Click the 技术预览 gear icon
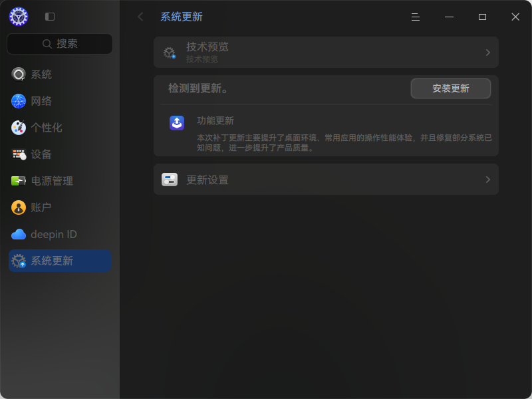The height and width of the screenshot is (399, 532). (170, 53)
